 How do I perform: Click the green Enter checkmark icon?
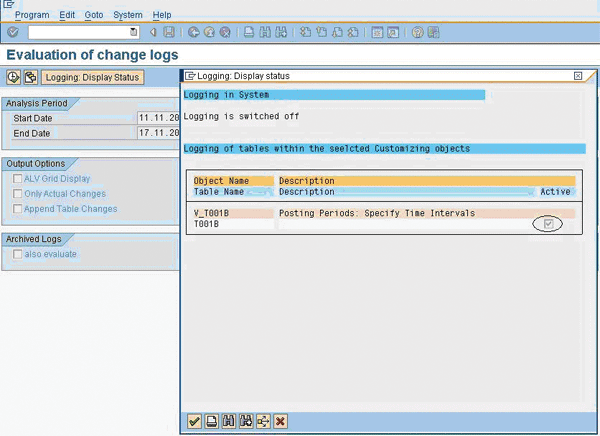[x=12, y=33]
